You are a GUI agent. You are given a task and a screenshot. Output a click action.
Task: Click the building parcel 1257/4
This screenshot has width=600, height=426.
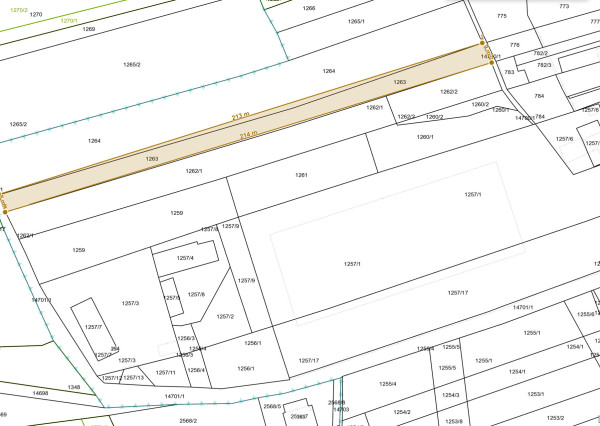point(184,258)
